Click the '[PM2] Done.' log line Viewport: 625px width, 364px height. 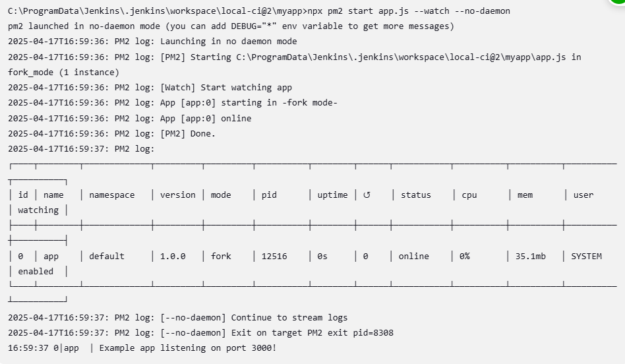coord(111,134)
